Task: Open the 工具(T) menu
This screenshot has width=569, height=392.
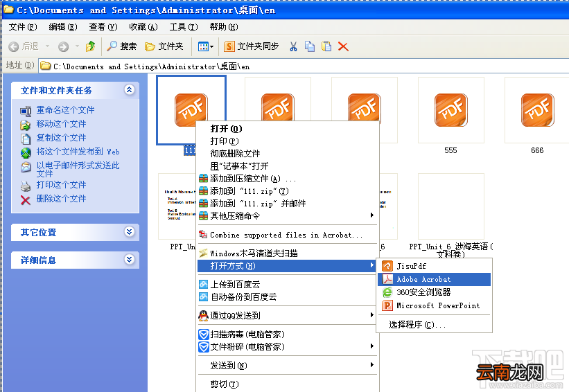Action: click(x=184, y=27)
